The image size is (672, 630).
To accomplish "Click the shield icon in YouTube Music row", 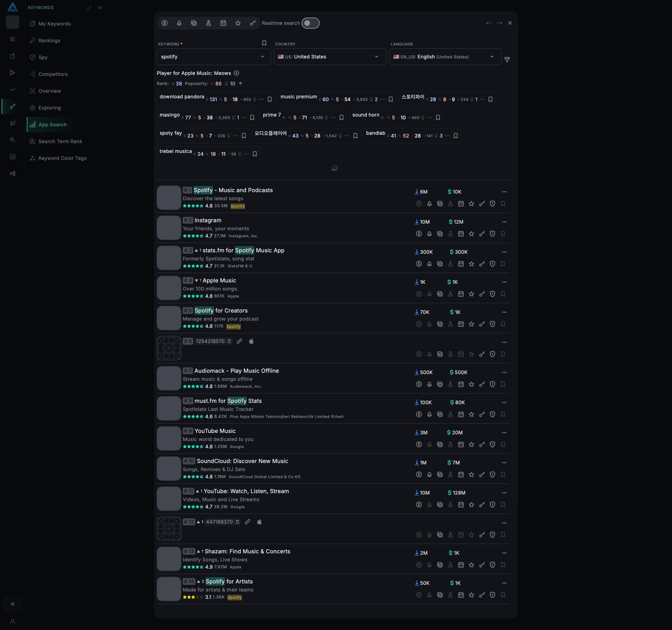I will pos(492,444).
